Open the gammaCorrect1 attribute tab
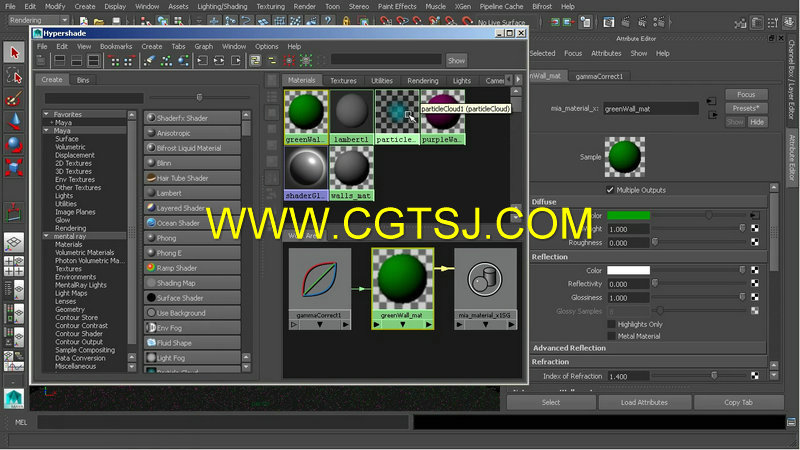This screenshot has height=450, width=800. [599, 77]
